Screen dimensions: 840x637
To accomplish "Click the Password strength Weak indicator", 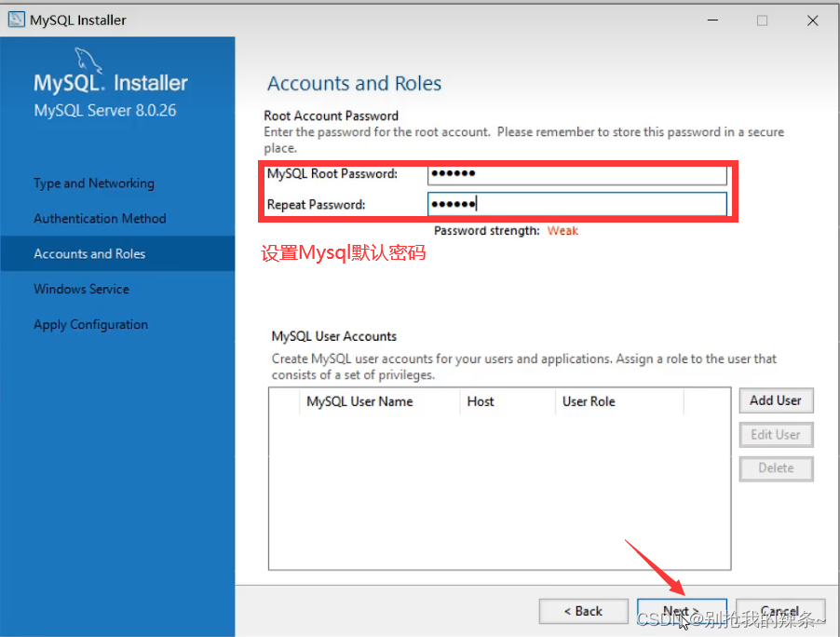I will pyautogui.click(x=562, y=231).
